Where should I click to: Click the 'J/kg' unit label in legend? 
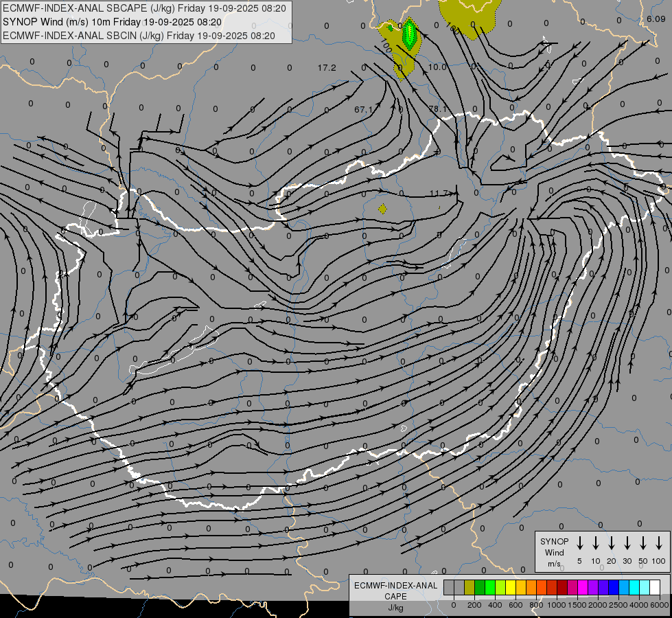click(x=395, y=608)
